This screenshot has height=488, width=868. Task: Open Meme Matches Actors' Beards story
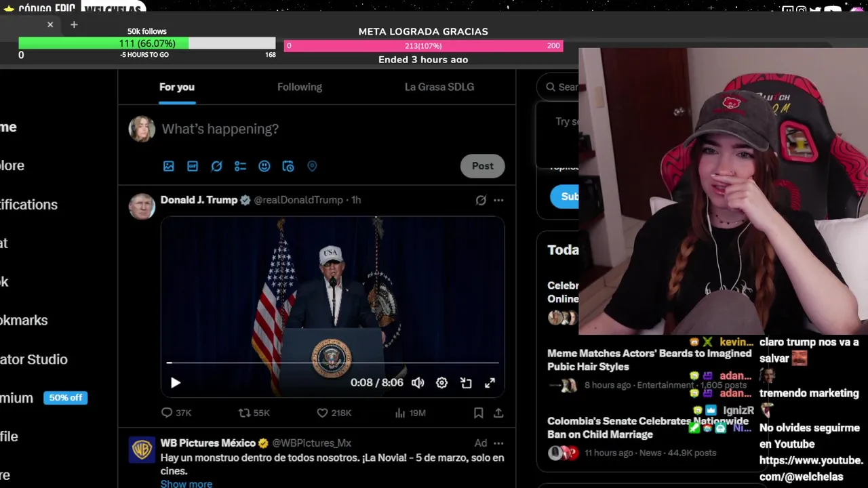[650, 360]
